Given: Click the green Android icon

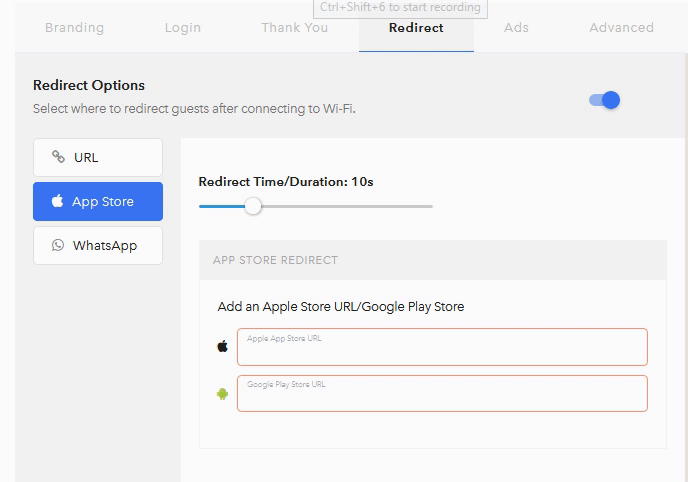Looking at the screenshot, I should click(222, 393).
